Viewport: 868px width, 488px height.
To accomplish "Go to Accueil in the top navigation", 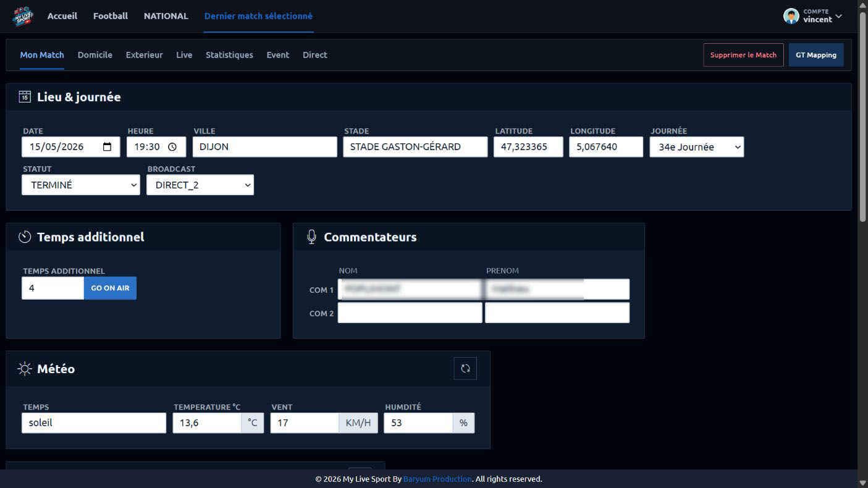I will pos(62,16).
